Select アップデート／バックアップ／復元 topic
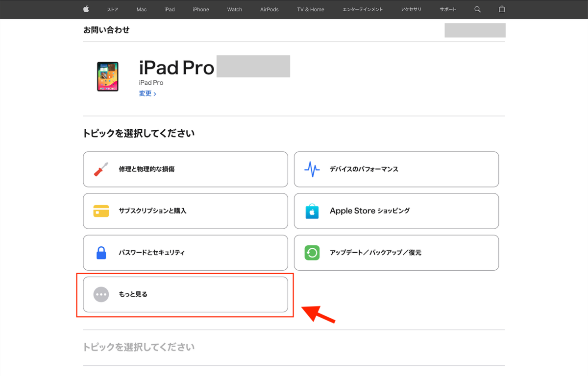This screenshot has width=588, height=376. pyautogui.click(x=396, y=253)
